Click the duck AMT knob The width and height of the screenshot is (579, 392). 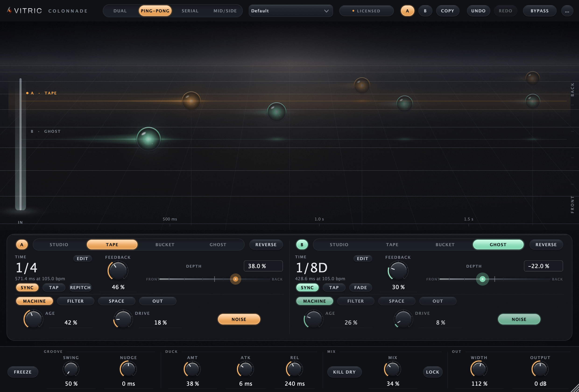192,369
